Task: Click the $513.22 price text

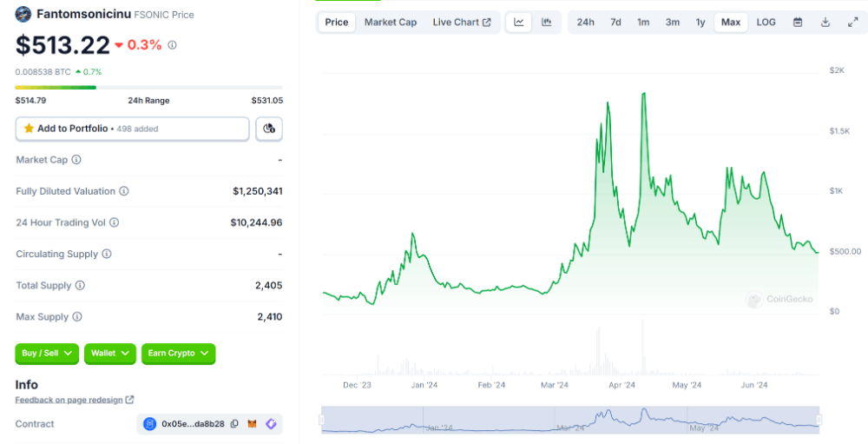Action: pos(62,45)
